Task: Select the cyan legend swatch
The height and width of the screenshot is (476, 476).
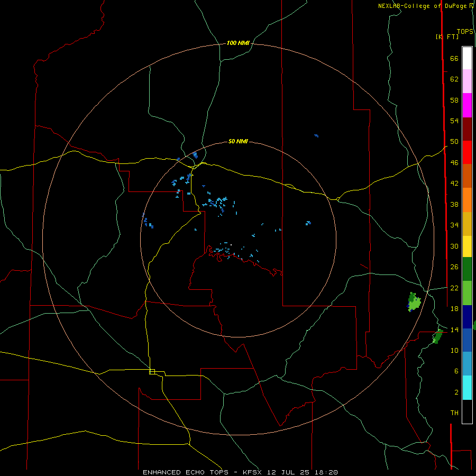Action: [x=467, y=388]
